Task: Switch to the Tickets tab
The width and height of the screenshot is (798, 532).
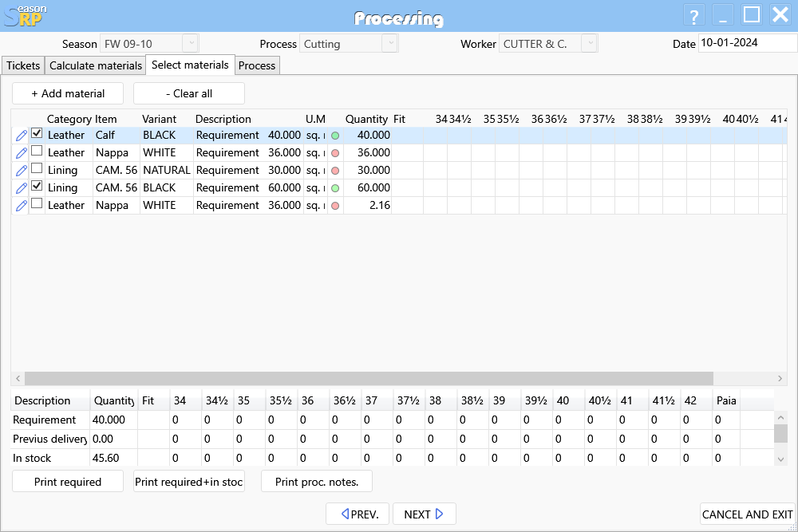Action: [23, 65]
